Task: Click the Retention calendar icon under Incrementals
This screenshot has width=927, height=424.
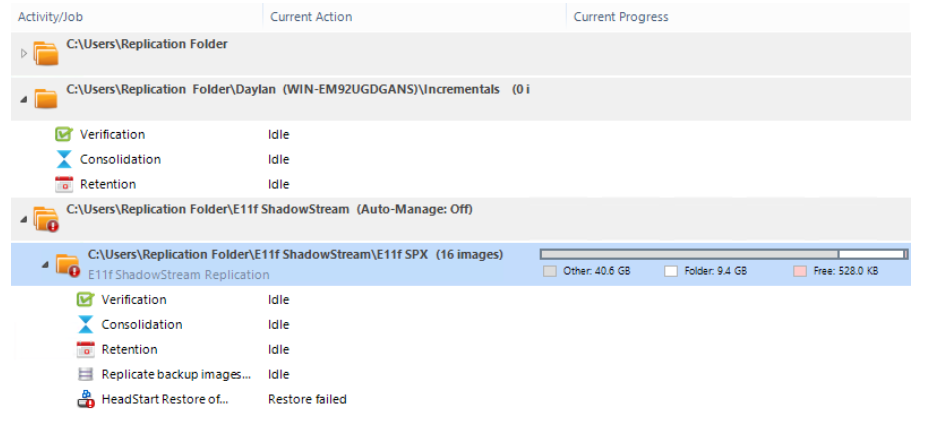Action: (x=63, y=184)
